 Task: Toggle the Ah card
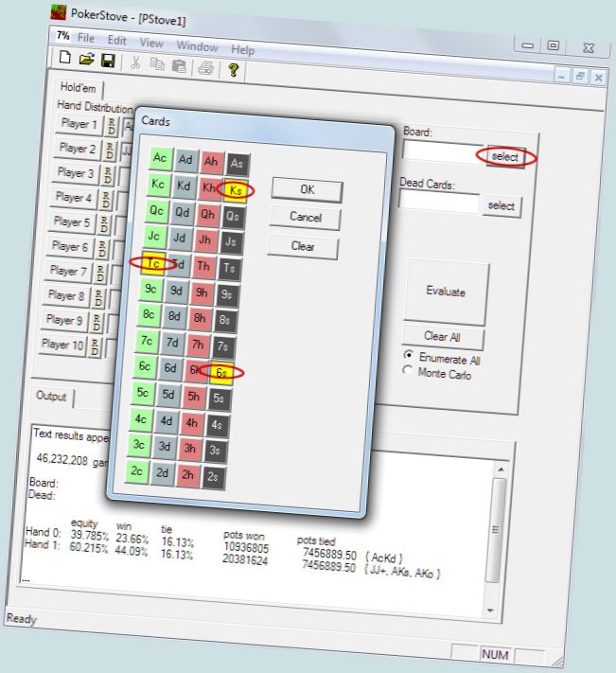[x=211, y=162]
